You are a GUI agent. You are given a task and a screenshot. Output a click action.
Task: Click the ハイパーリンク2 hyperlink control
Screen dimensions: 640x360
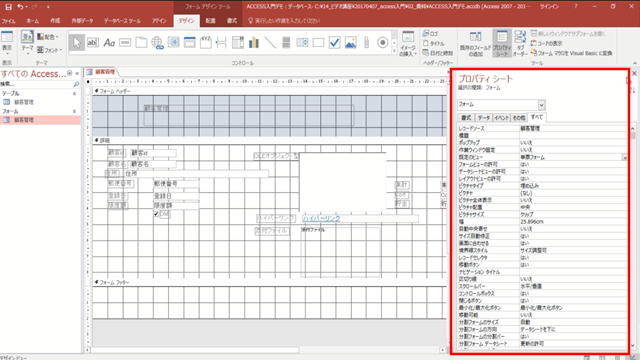pyautogui.click(x=360, y=219)
